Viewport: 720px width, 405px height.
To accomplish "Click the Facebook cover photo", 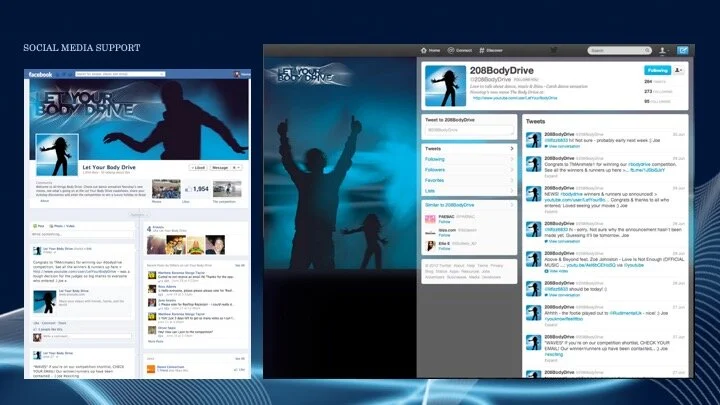I will tap(140, 119).
